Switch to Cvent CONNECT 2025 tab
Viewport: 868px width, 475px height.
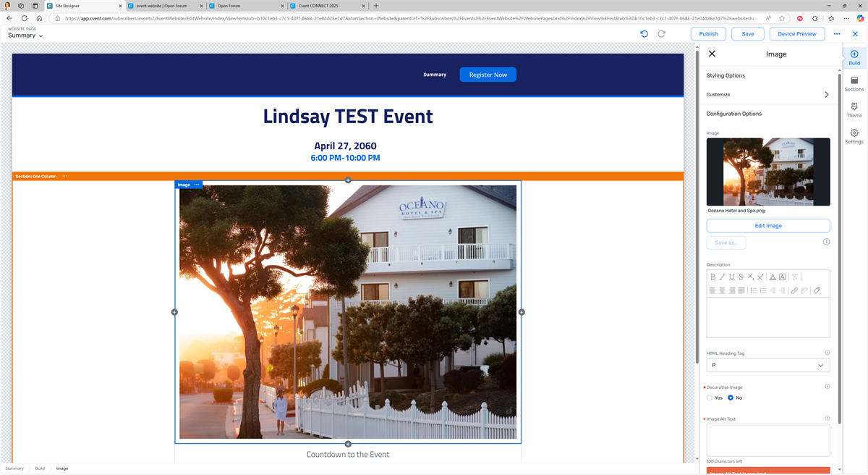(326, 6)
